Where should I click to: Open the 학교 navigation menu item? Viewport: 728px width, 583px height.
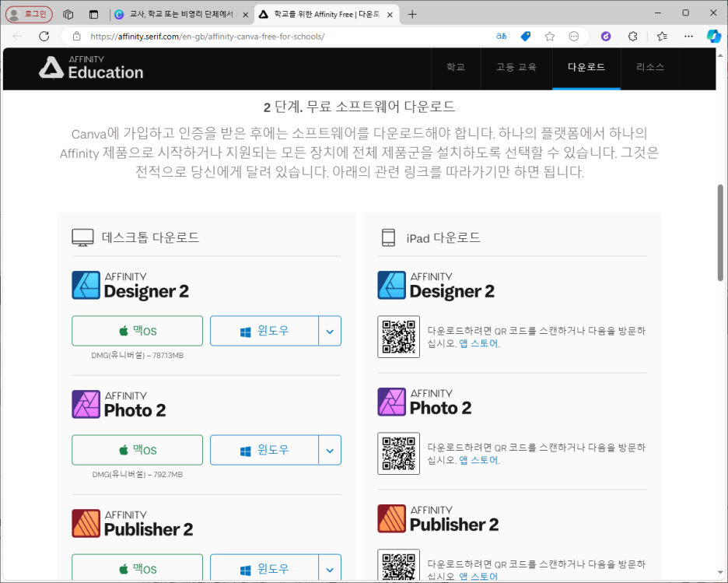point(456,68)
